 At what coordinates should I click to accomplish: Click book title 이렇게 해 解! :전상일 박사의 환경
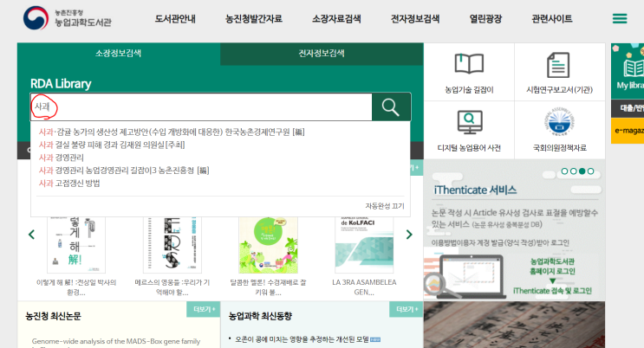coord(76,287)
